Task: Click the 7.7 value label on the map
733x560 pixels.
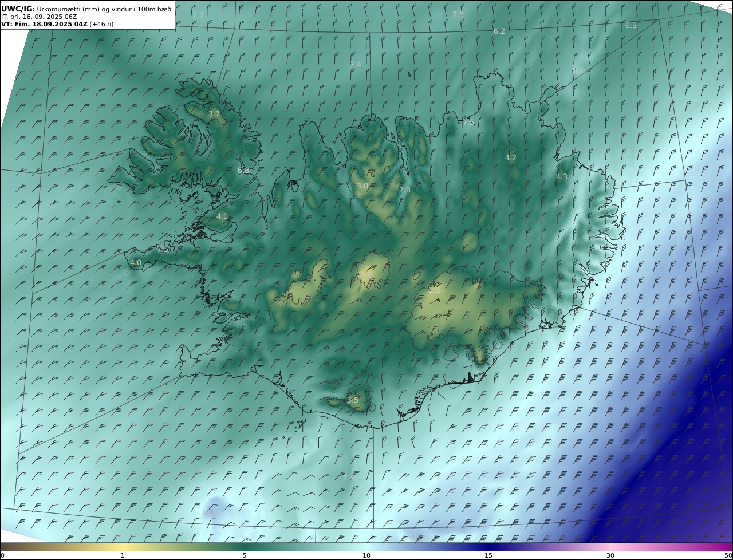Action: click(198, 15)
